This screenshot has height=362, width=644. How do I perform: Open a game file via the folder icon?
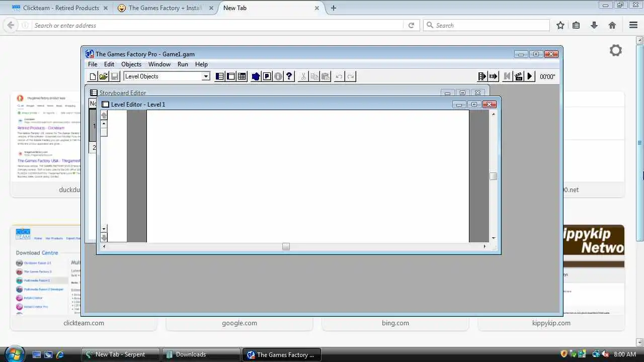(103, 76)
